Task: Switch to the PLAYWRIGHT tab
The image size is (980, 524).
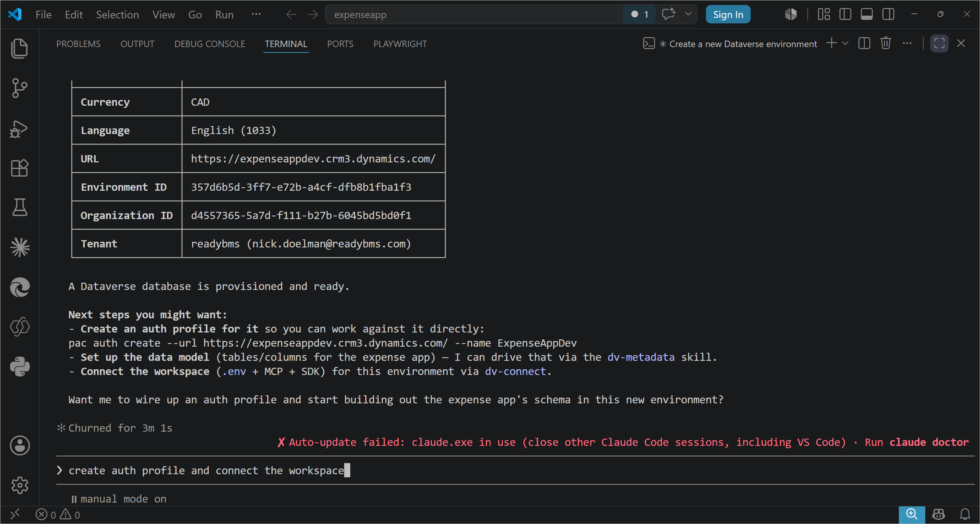Action: click(400, 44)
